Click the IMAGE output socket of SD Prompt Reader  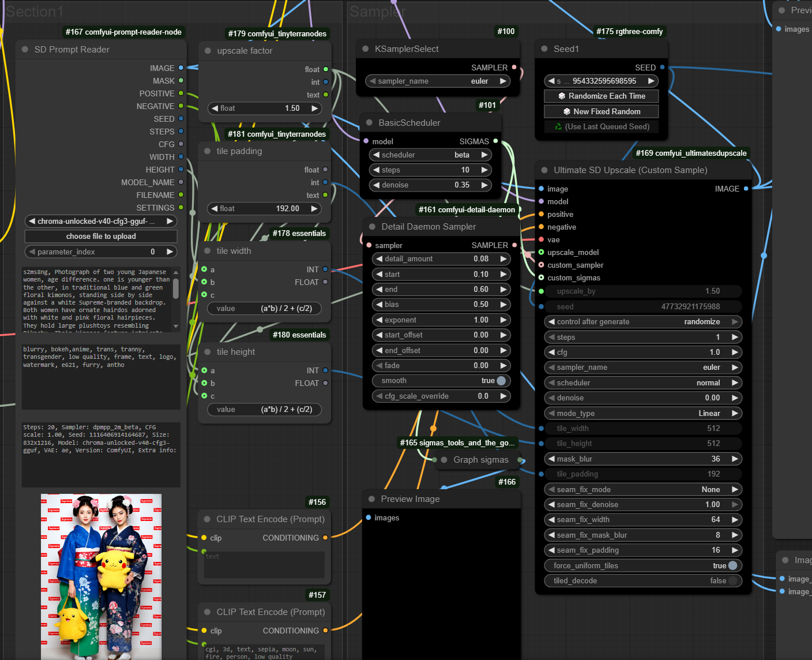tap(181, 68)
